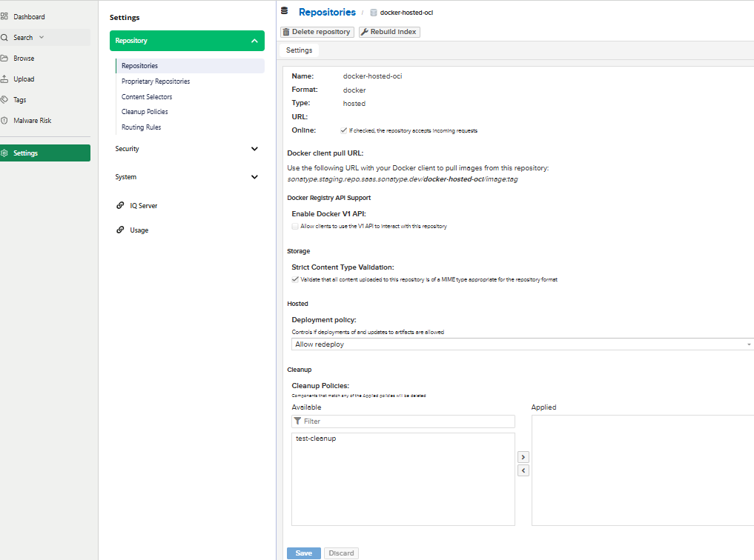The width and height of the screenshot is (754, 560).
Task: Open the Dashboard icon in sidebar
Action: click(x=4, y=17)
